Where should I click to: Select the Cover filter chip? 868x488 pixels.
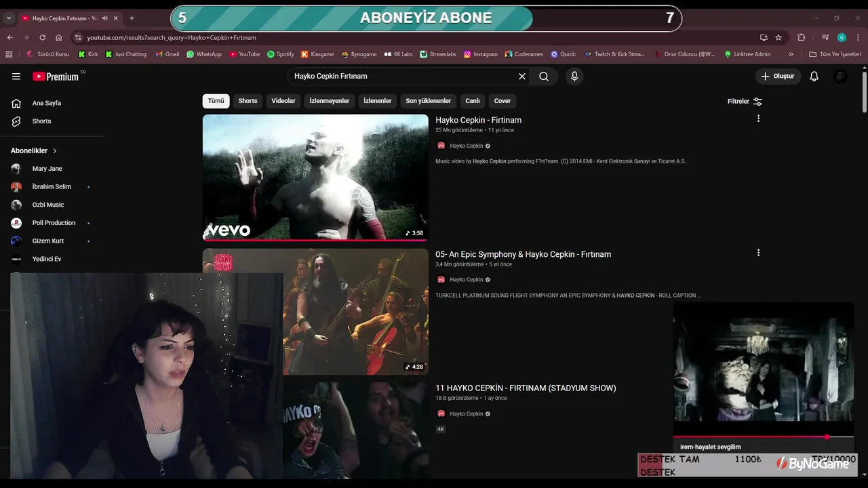tap(502, 101)
